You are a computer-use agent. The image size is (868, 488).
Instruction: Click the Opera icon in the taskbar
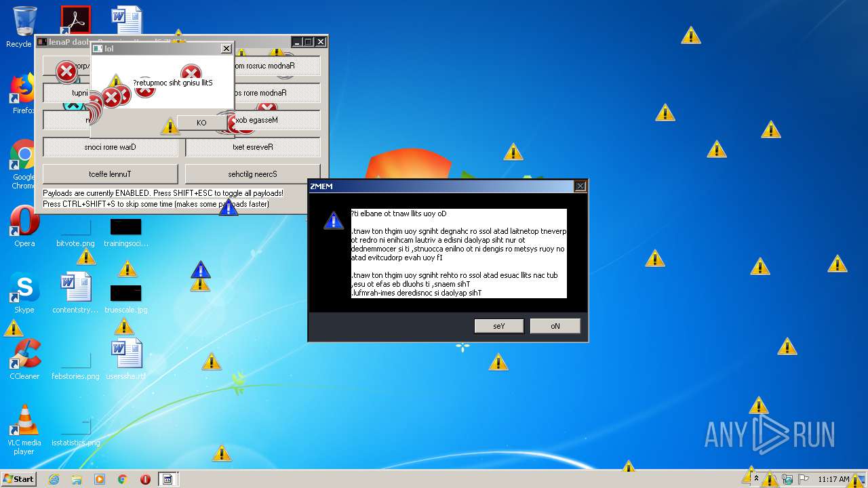click(x=145, y=479)
